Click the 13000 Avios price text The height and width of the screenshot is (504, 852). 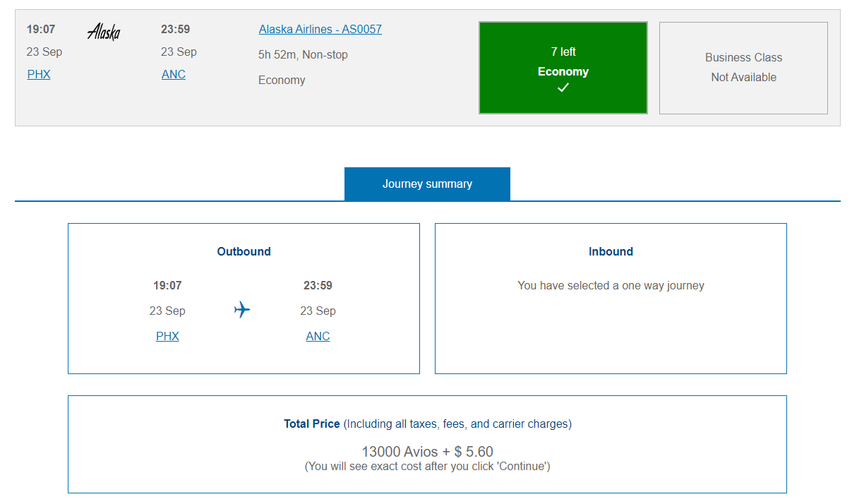(x=426, y=451)
